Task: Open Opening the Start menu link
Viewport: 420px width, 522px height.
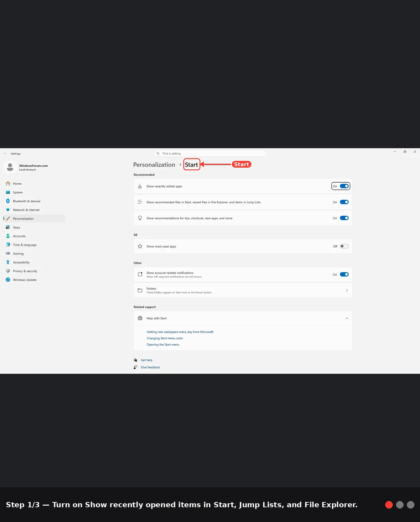Action: (x=163, y=345)
